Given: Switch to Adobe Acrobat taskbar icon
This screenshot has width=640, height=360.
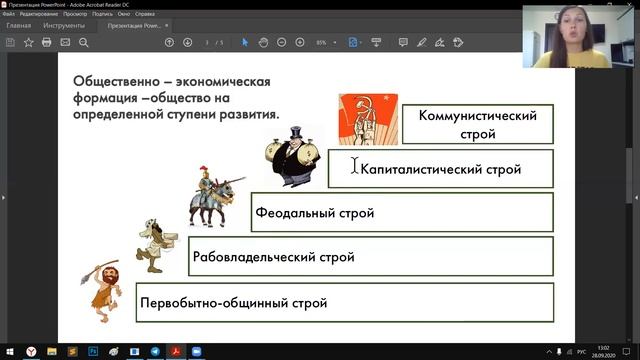Looking at the screenshot, I should 176,351.
